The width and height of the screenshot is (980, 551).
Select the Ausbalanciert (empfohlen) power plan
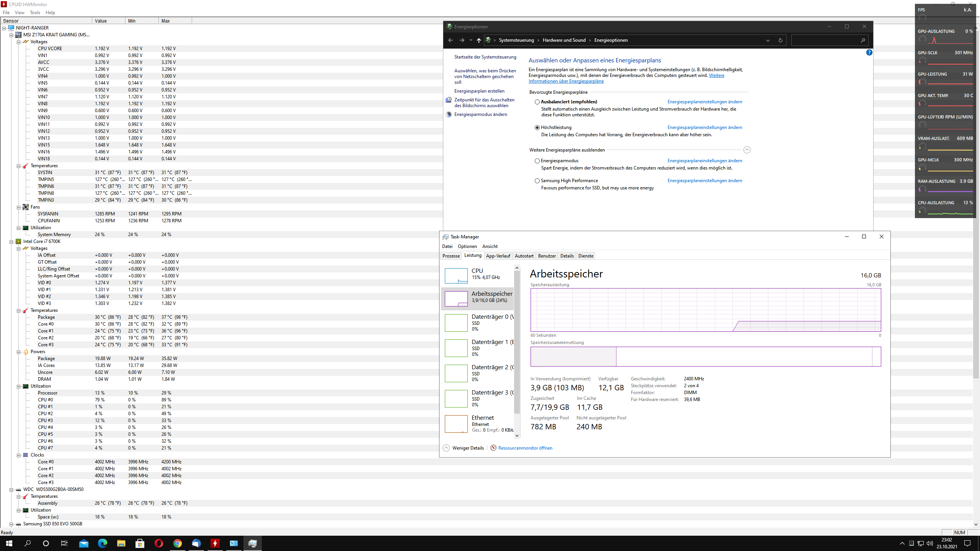coord(537,102)
